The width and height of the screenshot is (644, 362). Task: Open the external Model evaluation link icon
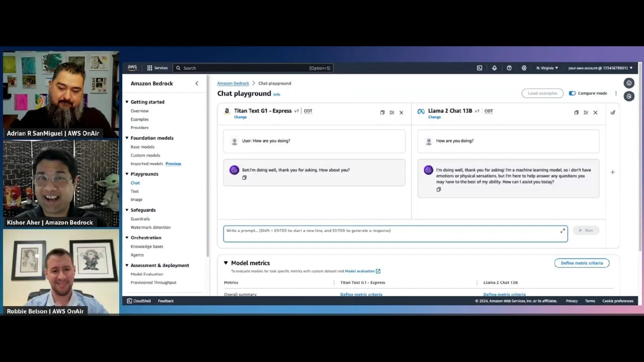pos(378,271)
